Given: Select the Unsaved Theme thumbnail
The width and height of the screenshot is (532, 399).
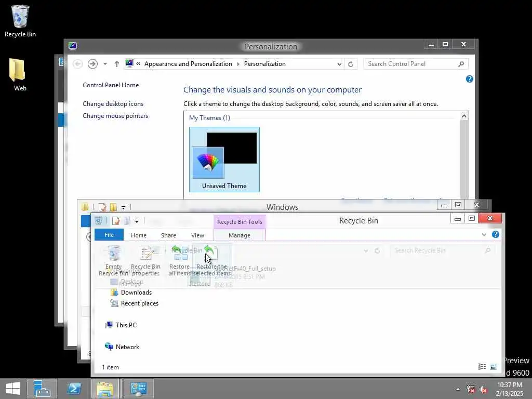Looking at the screenshot, I should pyautogui.click(x=224, y=159).
